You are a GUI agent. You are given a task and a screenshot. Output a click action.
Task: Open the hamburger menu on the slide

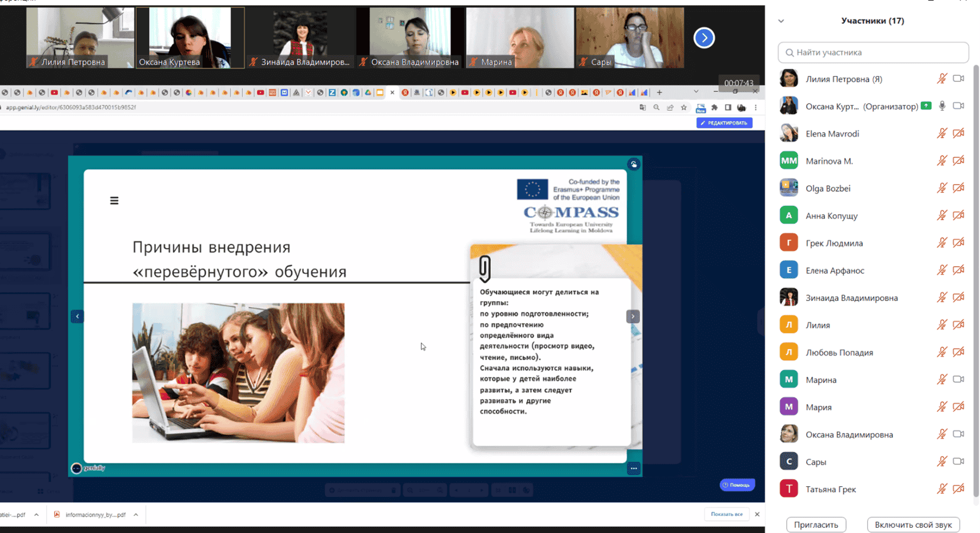click(x=114, y=201)
